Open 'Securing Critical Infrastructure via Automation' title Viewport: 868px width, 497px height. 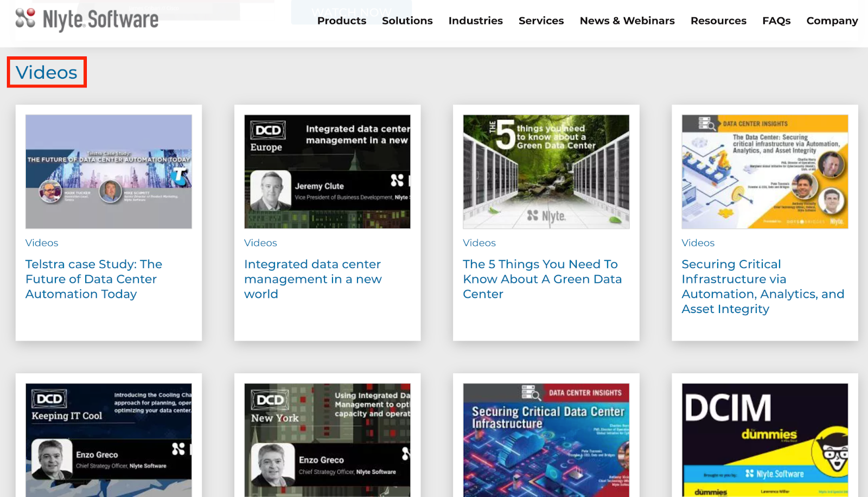pos(763,286)
